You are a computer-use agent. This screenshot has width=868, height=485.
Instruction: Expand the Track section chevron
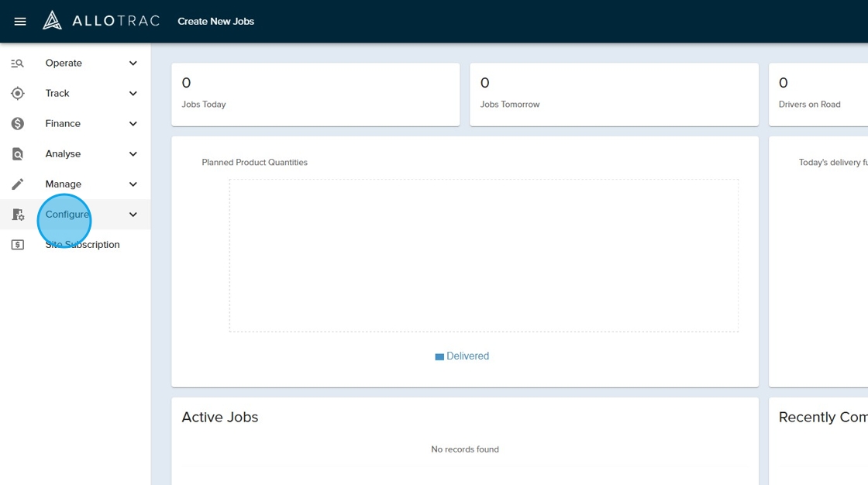(x=133, y=94)
